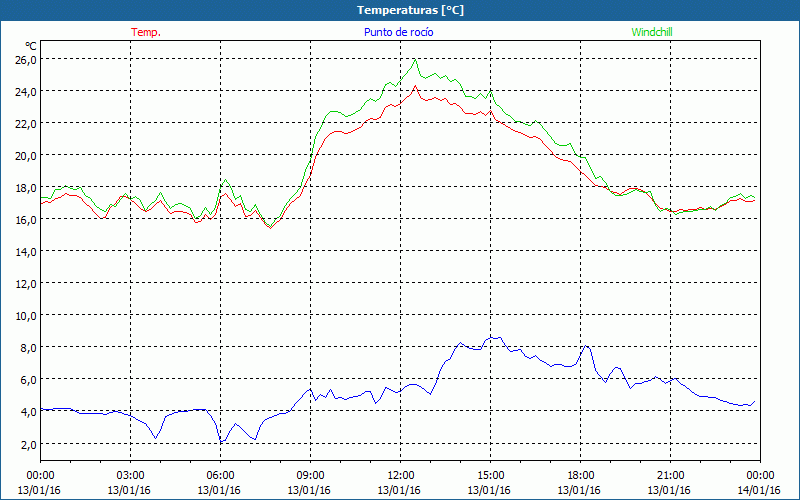This screenshot has height=500, width=800.
Task: Click the 2,0 label on the Y axis
Action: 26,443
